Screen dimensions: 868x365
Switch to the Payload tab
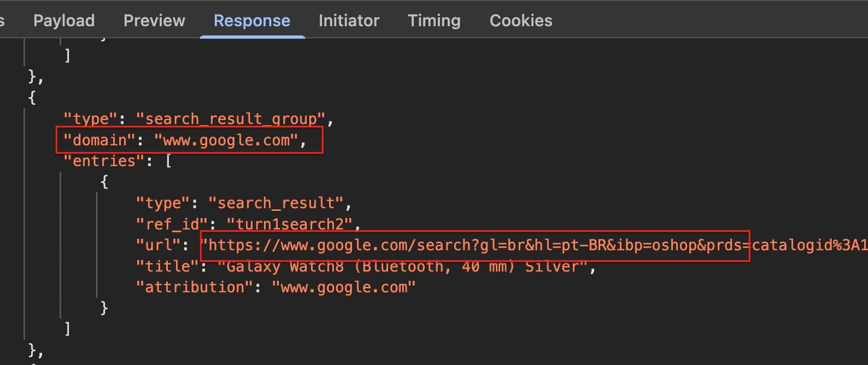[64, 21]
